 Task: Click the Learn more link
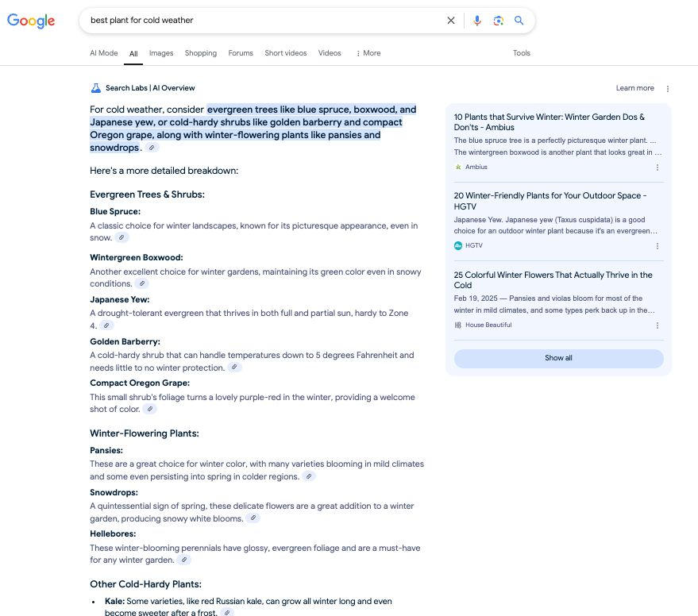click(x=634, y=88)
